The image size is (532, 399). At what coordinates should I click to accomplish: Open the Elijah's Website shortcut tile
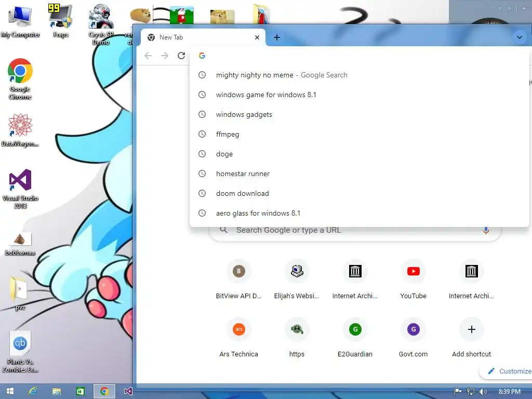297,280
